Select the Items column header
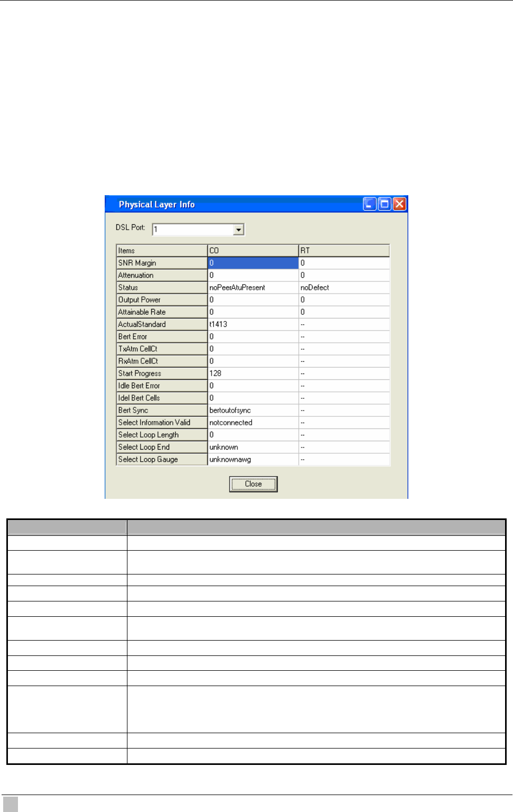The image size is (513, 812). pyautogui.click(x=162, y=251)
